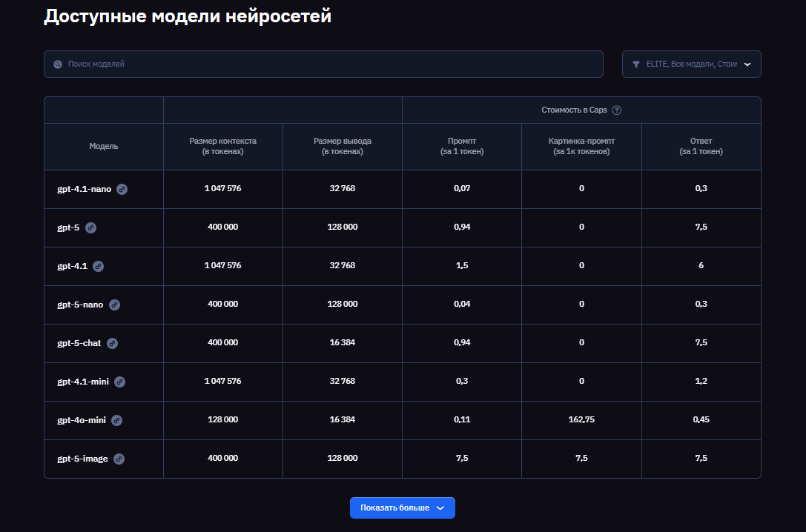Screen dimensions: 806x532
Task: Click the Модель column header
Action: click(x=103, y=146)
